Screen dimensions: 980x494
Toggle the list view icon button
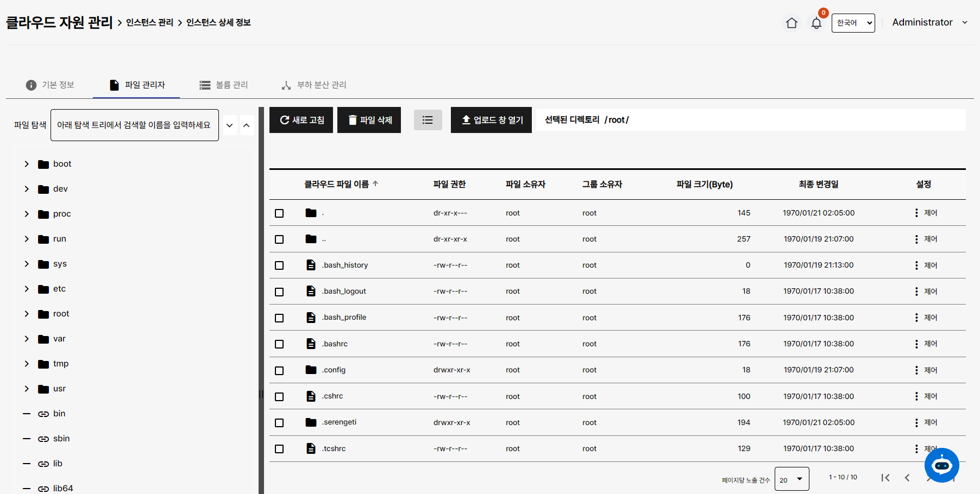[428, 120]
